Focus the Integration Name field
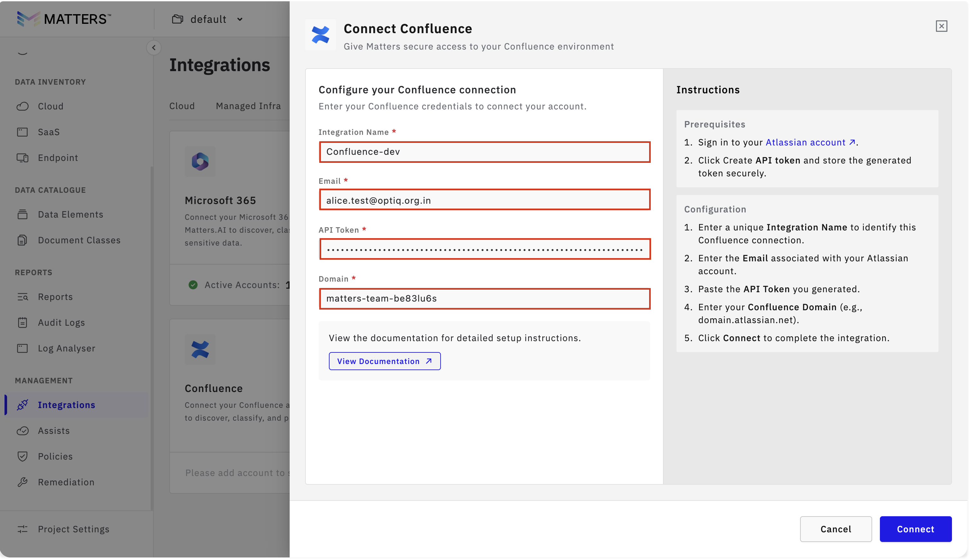This screenshot has height=560, width=970. point(485,152)
